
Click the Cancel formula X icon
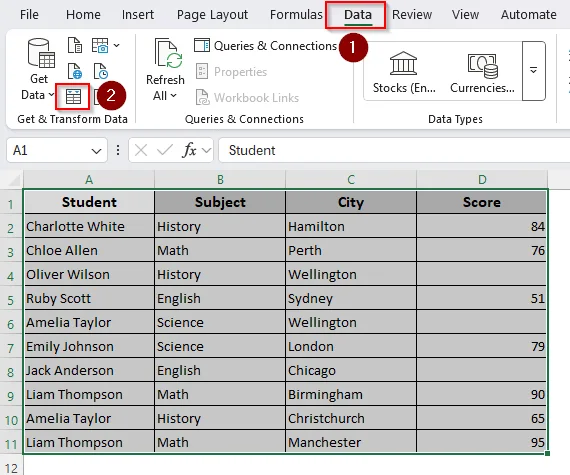tap(141, 150)
